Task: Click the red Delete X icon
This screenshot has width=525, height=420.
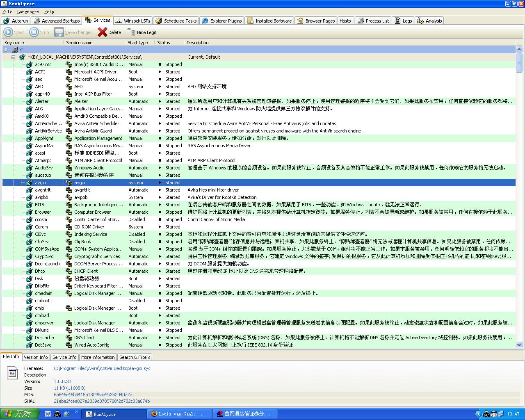Action: (103, 32)
